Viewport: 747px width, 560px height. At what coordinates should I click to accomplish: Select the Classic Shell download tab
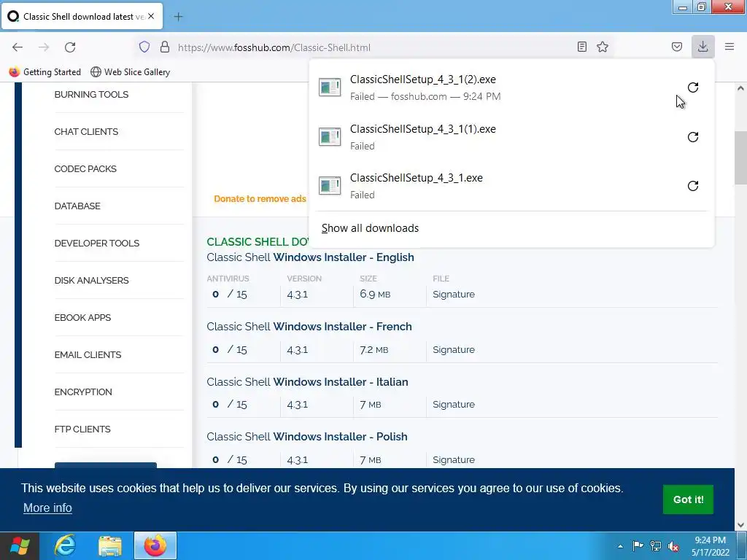(82, 16)
